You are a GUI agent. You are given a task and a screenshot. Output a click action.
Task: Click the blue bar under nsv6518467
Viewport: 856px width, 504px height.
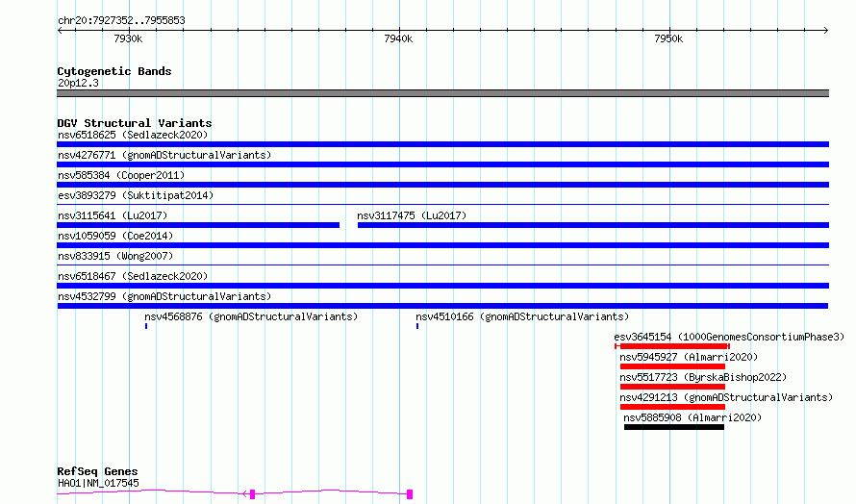[442, 286]
